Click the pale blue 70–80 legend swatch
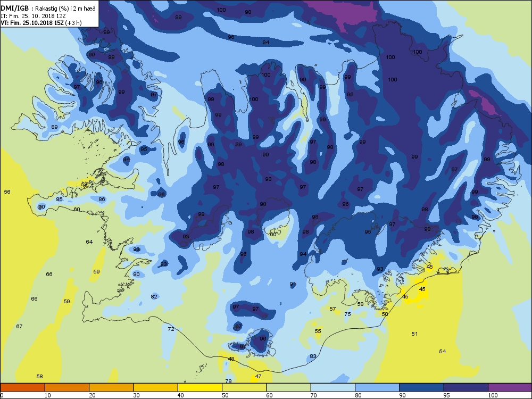The image size is (532, 399). (333, 387)
